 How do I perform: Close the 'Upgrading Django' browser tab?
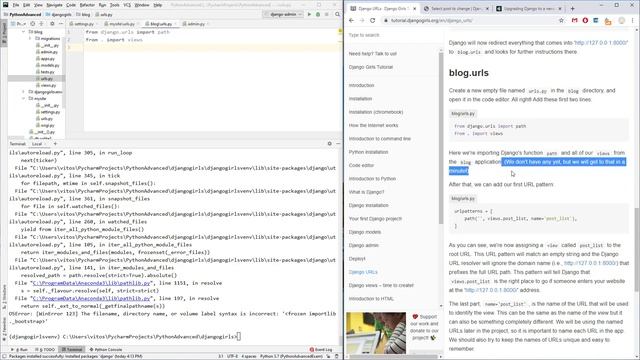pyautogui.click(x=560, y=8)
